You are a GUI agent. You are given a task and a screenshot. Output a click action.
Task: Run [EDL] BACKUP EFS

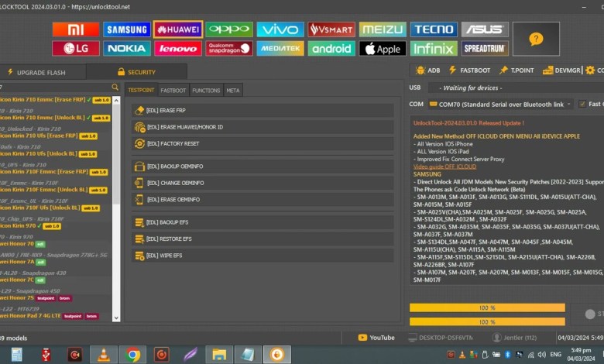click(x=263, y=222)
